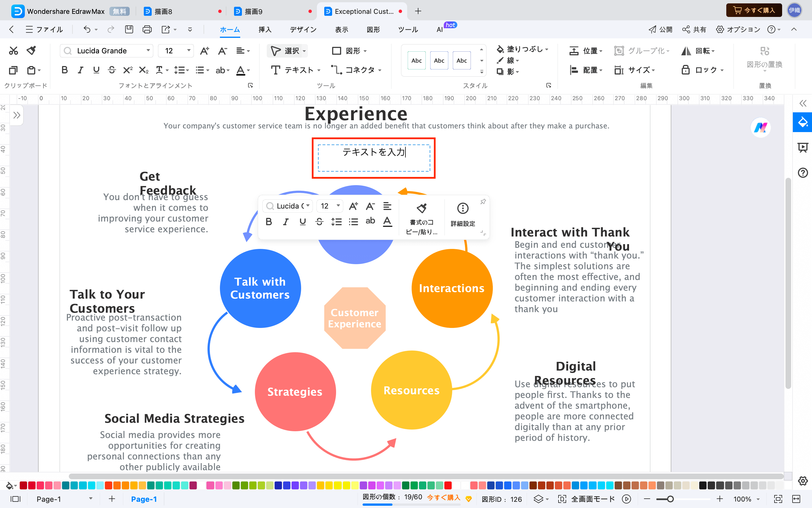Click the Cut scissors icon
The width and height of the screenshot is (812, 508).
click(x=14, y=51)
